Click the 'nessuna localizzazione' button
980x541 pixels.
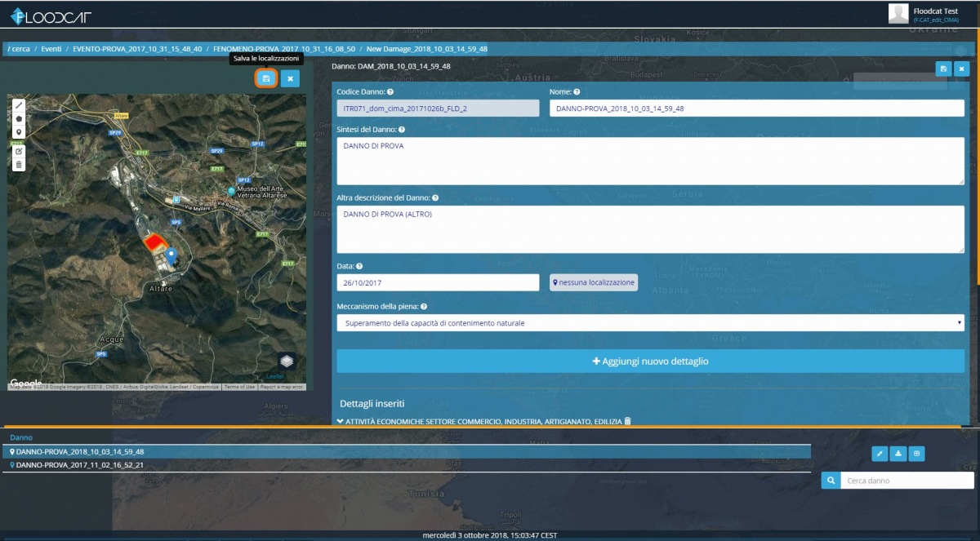click(x=594, y=282)
